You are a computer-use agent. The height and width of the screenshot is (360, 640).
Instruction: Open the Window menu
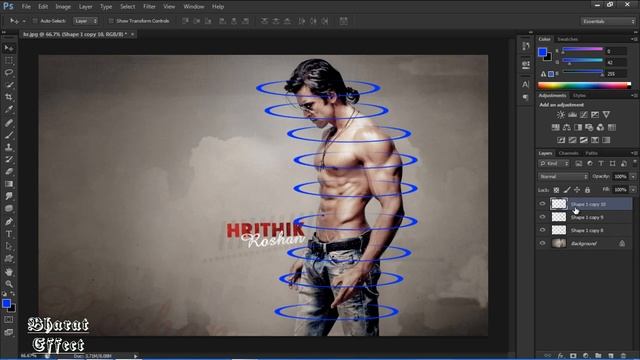tap(193, 7)
